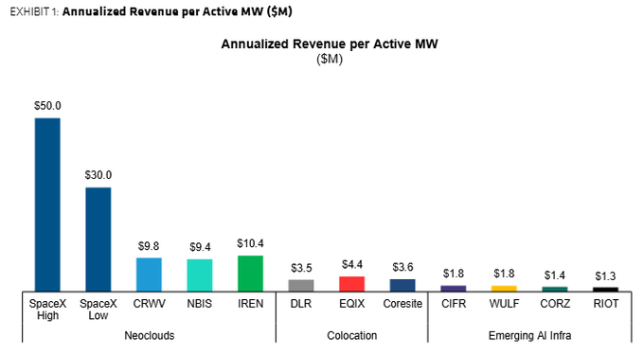Click the IREN axis label
This screenshot has height=354, width=644.
(x=251, y=304)
